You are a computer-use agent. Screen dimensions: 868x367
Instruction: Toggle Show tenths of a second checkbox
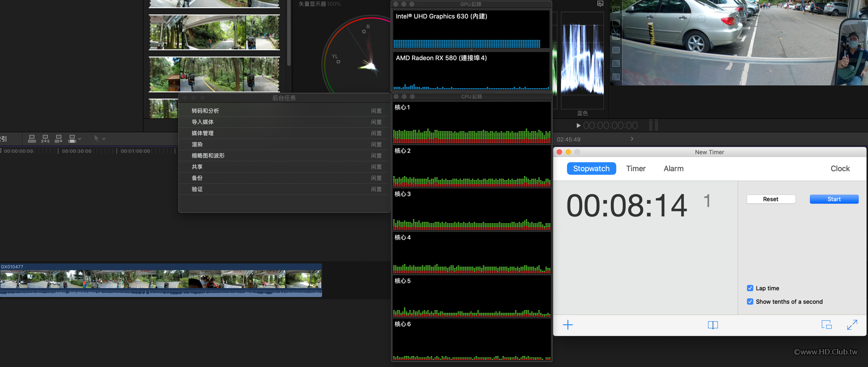tap(750, 302)
